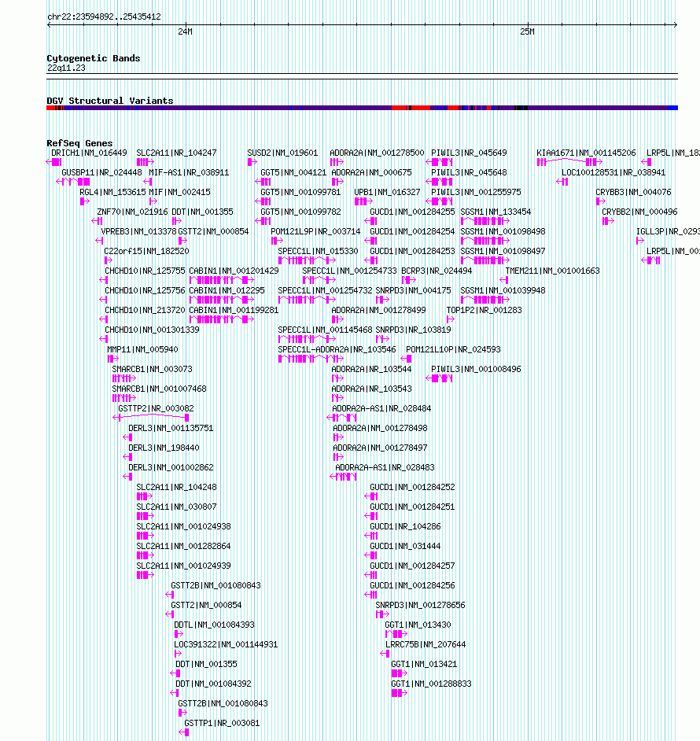700x741 pixels.
Task: Click KIAA1671|NM_001145206 gene label
Action: click(x=586, y=153)
